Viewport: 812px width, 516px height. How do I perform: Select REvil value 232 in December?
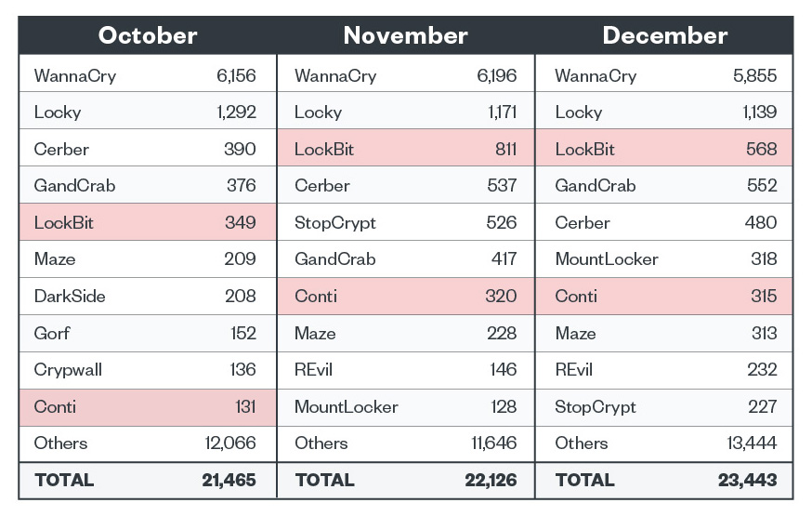(x=760, y=369)
